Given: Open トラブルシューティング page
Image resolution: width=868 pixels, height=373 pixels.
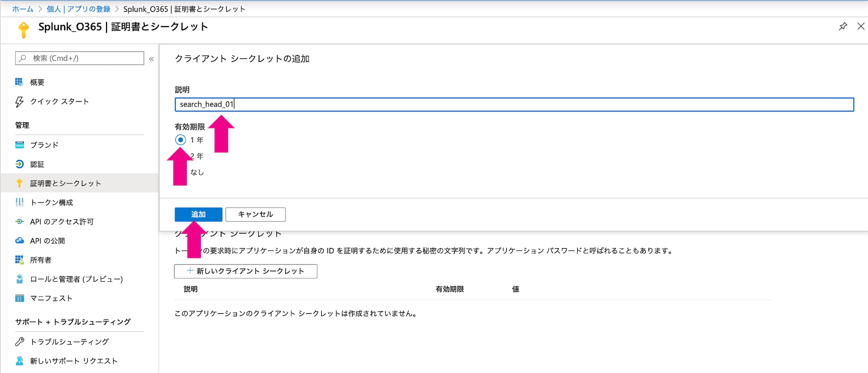Looking at the screenshot, I should click(x=70, y=341).
